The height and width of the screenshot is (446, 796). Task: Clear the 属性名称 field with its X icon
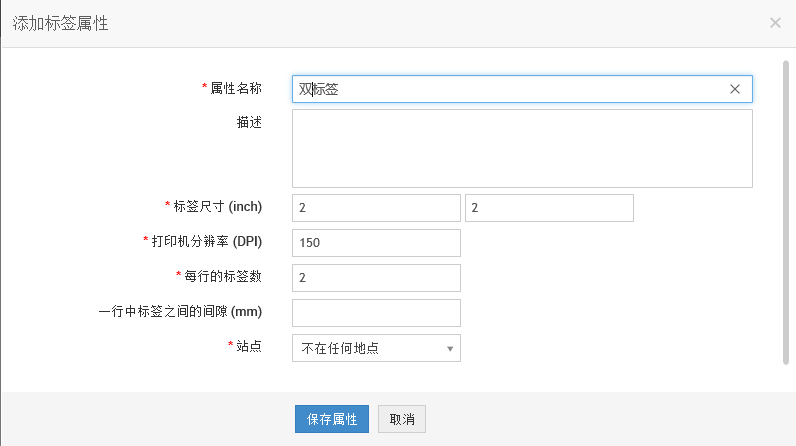(735, 89)
